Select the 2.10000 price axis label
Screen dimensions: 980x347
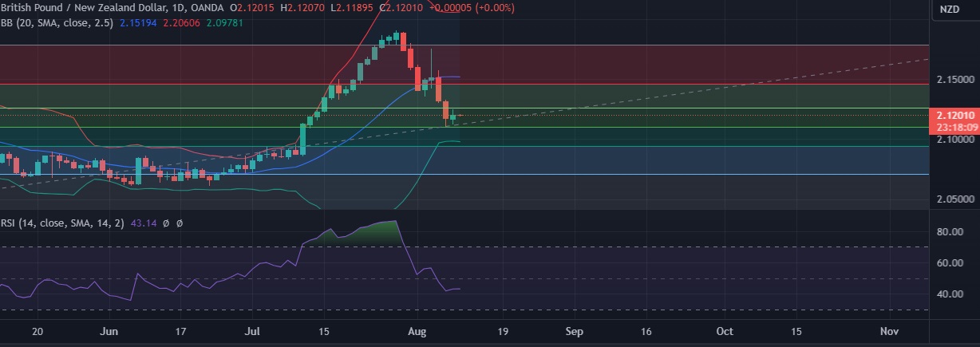pyautogui.click(x=954, y=139)
